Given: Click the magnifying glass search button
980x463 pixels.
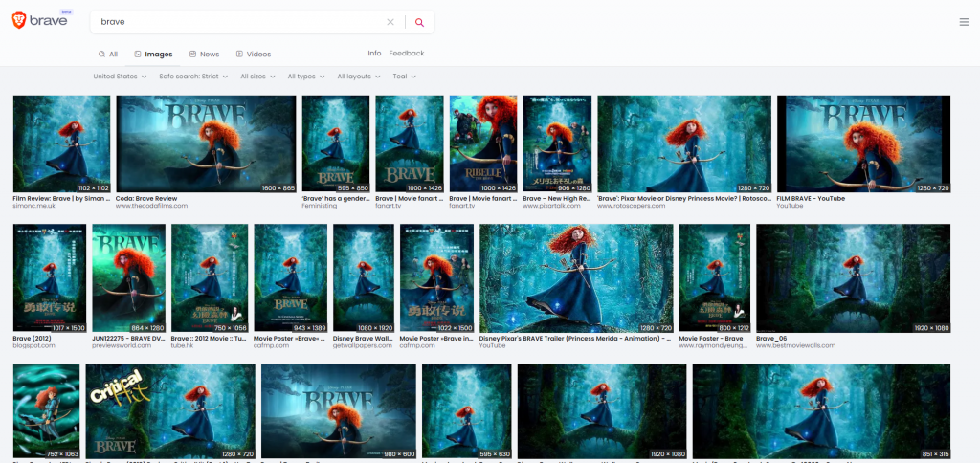Looking at the screenshot, I should coord(419,22).
